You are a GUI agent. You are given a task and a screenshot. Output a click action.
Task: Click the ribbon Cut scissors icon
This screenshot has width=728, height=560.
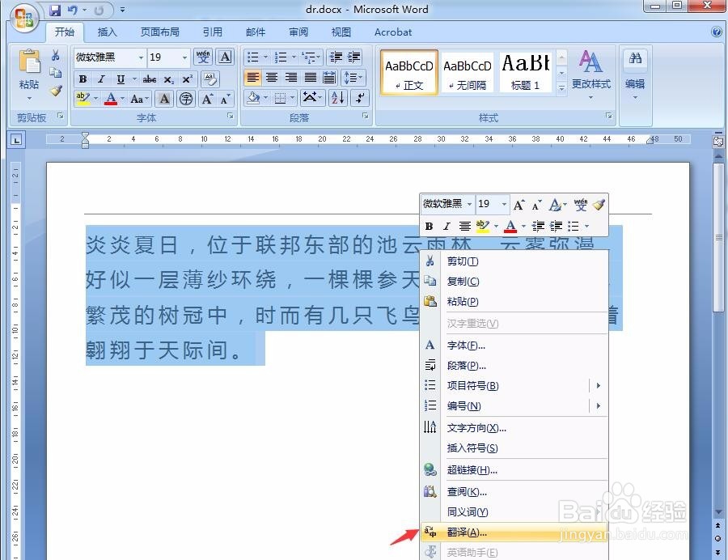pyautogui.click(x=56, y=56)
